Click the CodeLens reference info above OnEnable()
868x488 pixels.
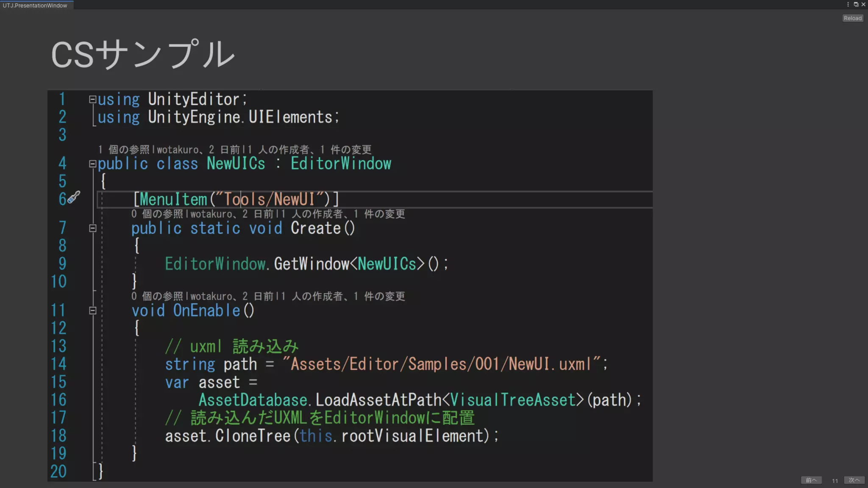click(x=268, y=296)
